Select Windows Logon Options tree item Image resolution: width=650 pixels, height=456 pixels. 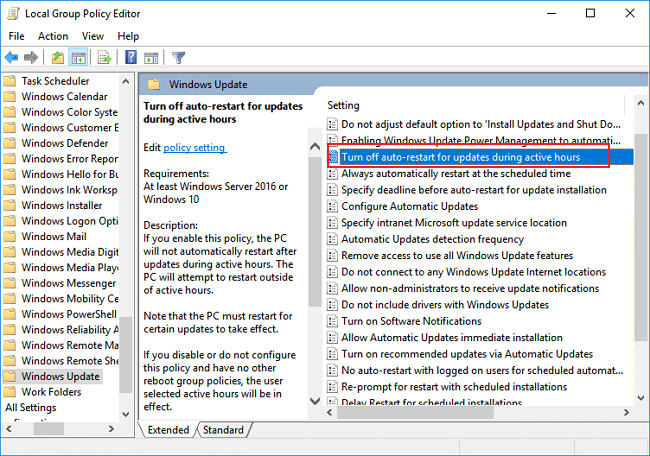click(x=70, y=221)
